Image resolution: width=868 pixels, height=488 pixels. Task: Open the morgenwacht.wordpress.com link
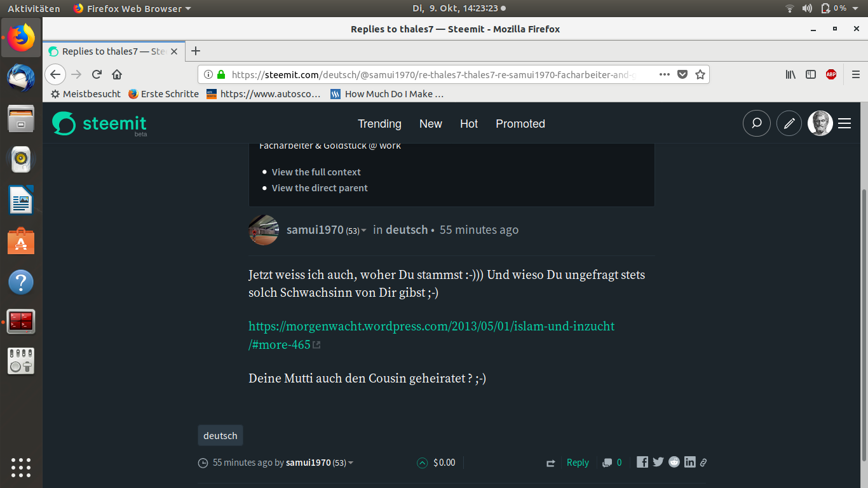click(x=431, y=335)
